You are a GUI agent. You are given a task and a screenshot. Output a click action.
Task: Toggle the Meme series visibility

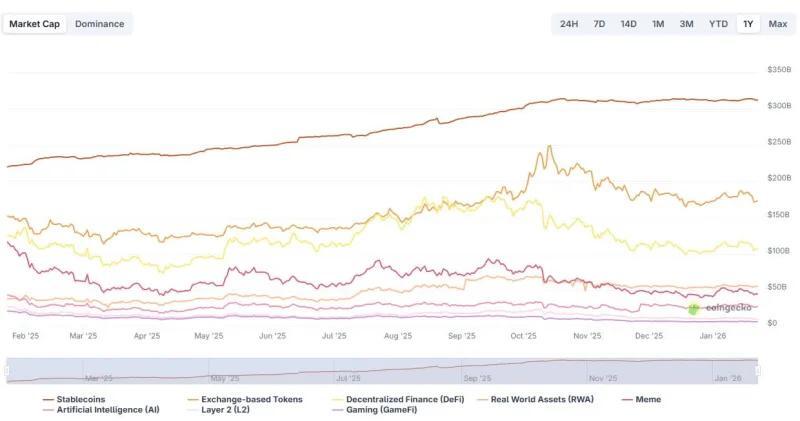[648, 399]
